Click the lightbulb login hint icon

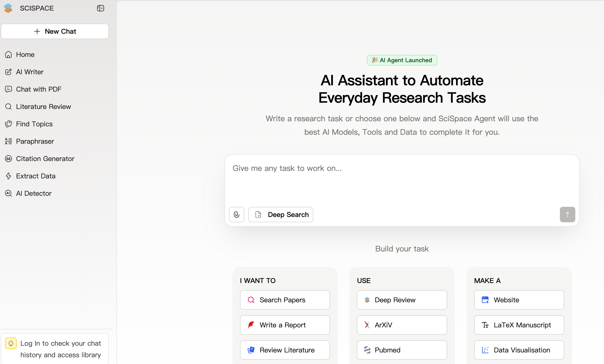tap(11, 343)
